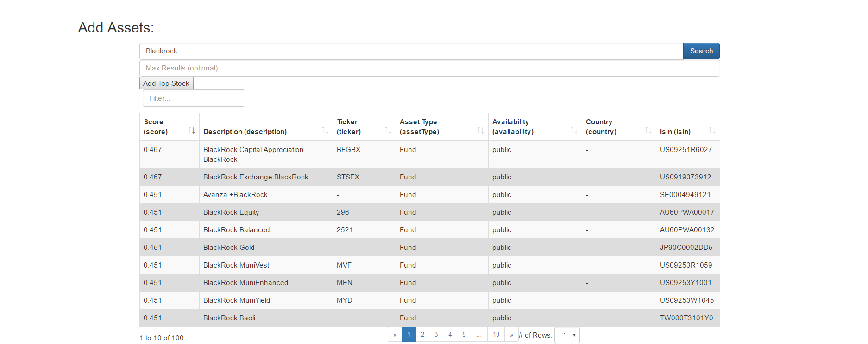Click the 1 to 10 of 100 label
The width and height of the screenshot is (868, 344).
pos(162,338)
